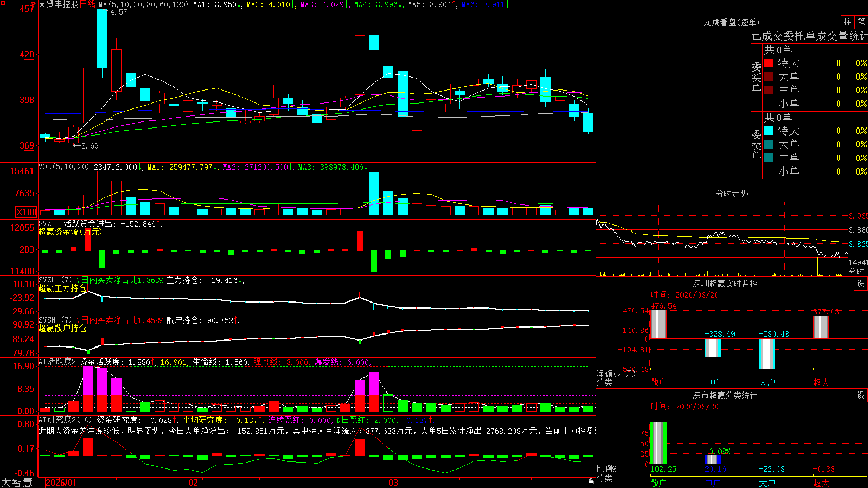Click the 爆发线: 6.000 label
Image resolution: width=868 pixels, height=488 pixels.
tap(342, 362)
